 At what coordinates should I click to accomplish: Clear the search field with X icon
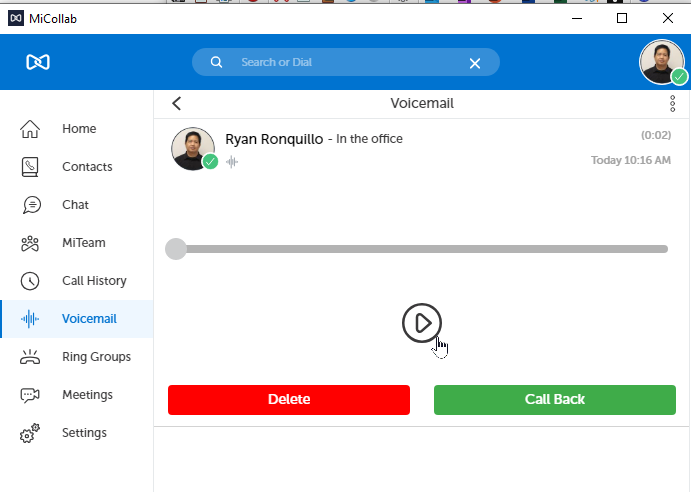click(x=475, y=63)
